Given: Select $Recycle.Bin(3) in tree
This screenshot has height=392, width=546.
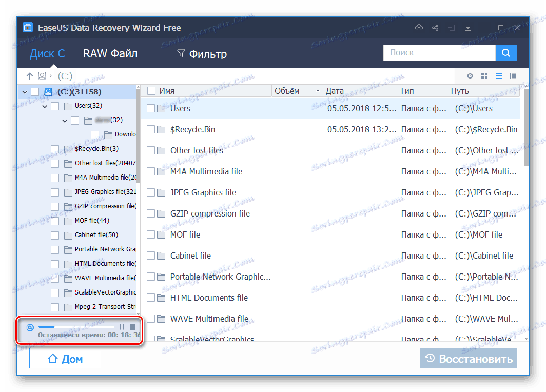Looking at the screenshot, I should 96,149.
